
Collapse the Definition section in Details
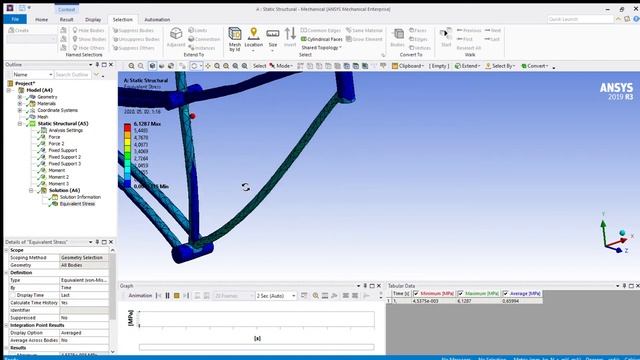(7, 273)
